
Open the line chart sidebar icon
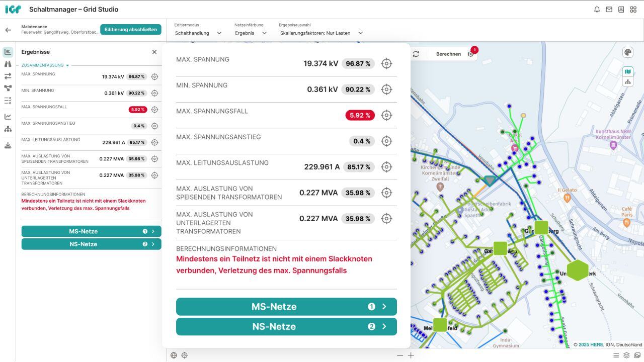pyautogui.click(x=8, y=117)
